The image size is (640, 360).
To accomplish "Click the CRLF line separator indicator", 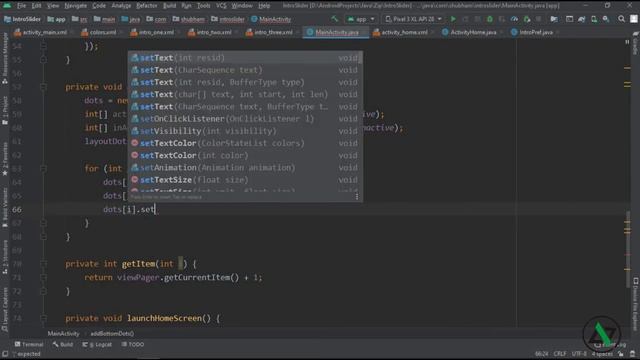I will [x=560, y=354].
